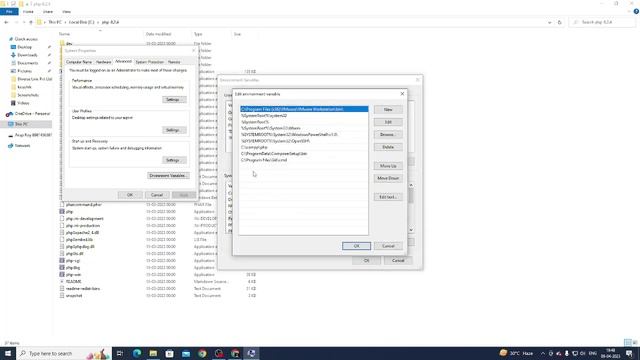This screenshot has height=360, width=640.
Task: Click OK in System Properties window
Action: [x=130, y=195]
